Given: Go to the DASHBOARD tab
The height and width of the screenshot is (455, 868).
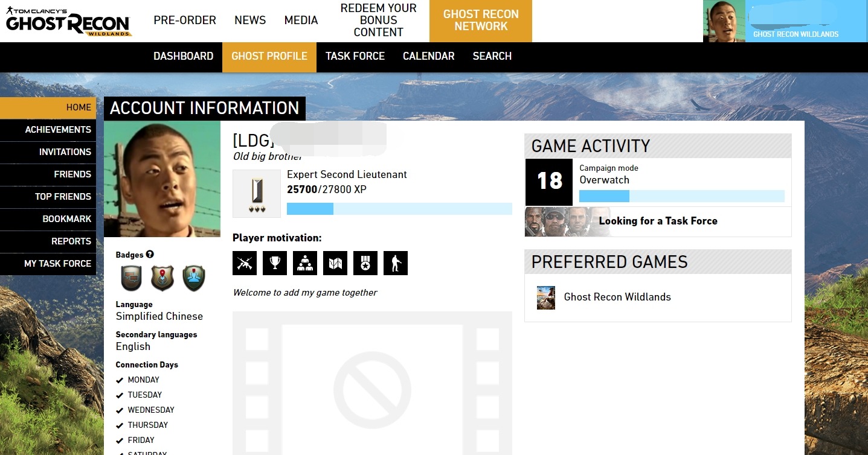Looking at the screenshot, I should [183, 56].
